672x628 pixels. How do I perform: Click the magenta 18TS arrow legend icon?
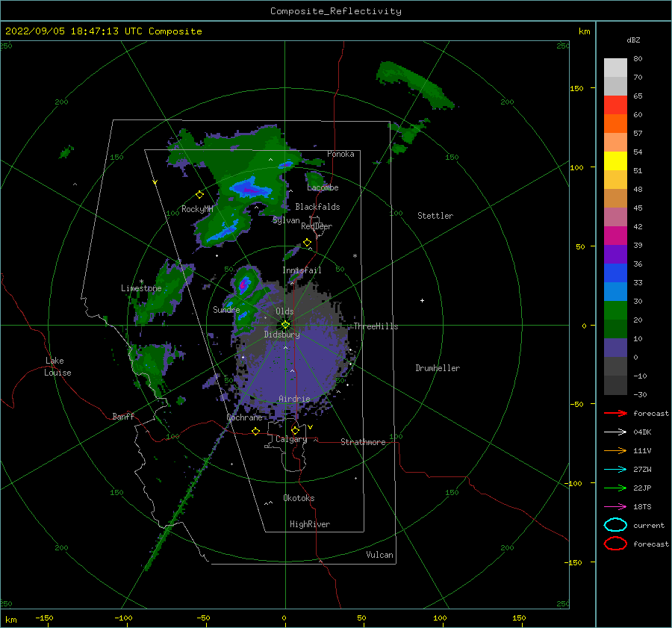pos(615,507)
